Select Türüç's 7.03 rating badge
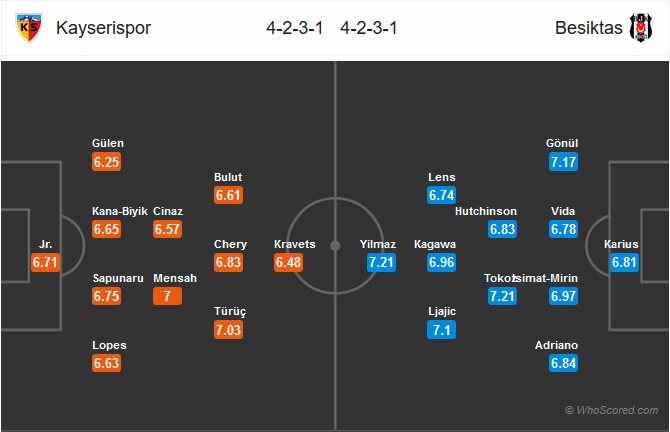The image size is (670, 432). (x=229, y=329)
